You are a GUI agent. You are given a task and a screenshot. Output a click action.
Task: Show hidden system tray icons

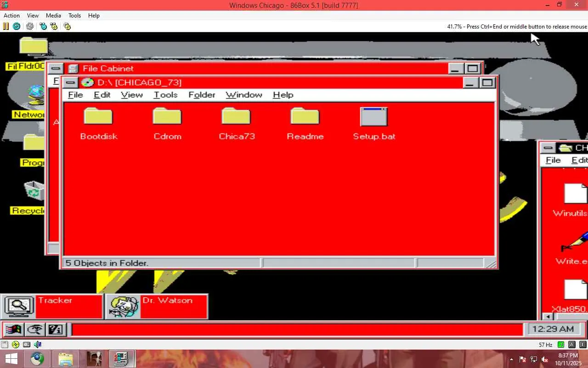[x=511, y=359]
